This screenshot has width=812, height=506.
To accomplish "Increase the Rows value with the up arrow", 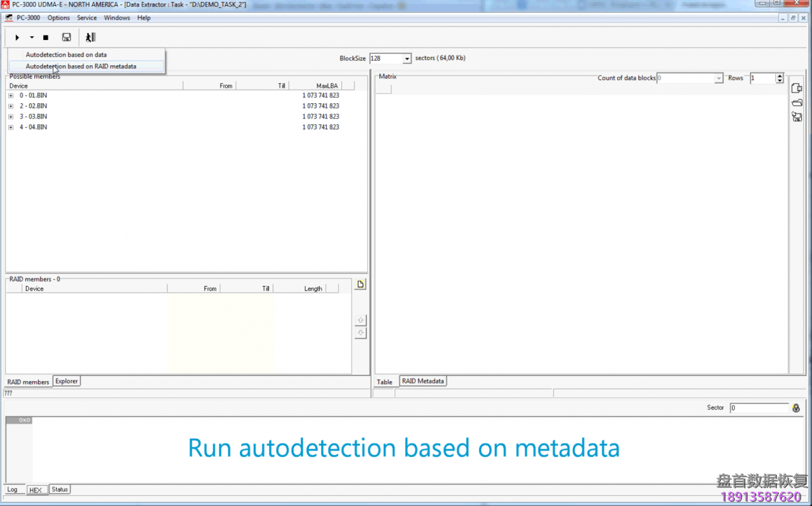I will 780,75.
